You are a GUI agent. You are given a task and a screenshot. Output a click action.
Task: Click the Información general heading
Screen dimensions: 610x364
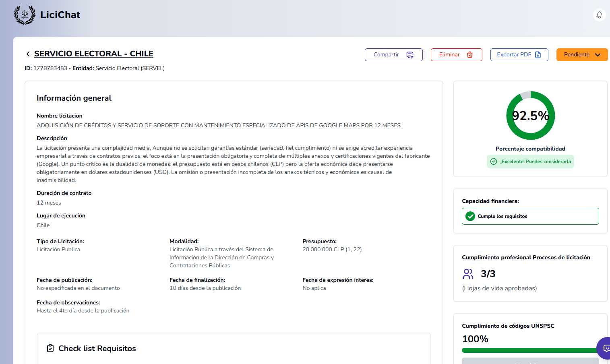[74, 98]
